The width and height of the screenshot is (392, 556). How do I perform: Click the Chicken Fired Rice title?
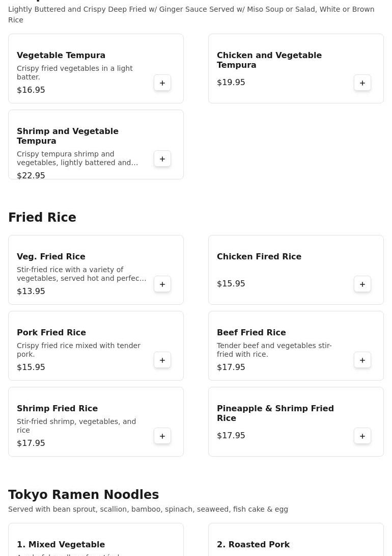point(259,256)
